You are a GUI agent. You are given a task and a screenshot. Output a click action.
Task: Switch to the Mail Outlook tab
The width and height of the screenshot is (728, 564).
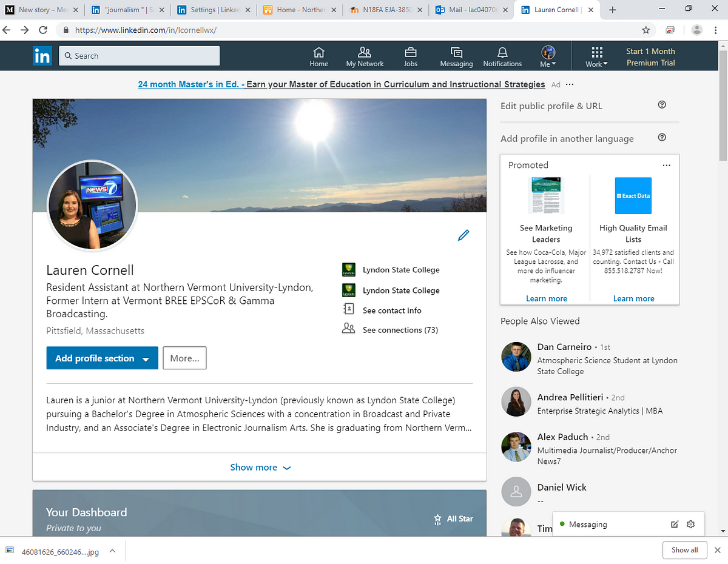(472, 10)
